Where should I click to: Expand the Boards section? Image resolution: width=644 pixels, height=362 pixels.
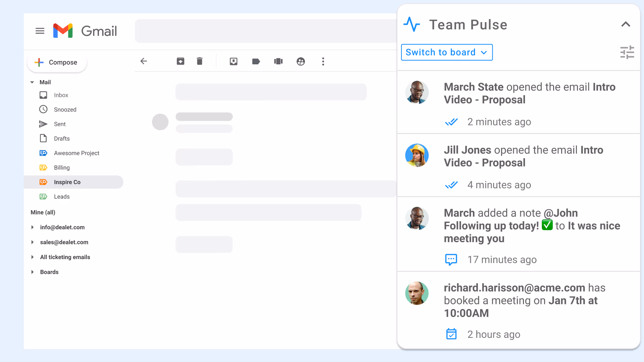point(33,272)
